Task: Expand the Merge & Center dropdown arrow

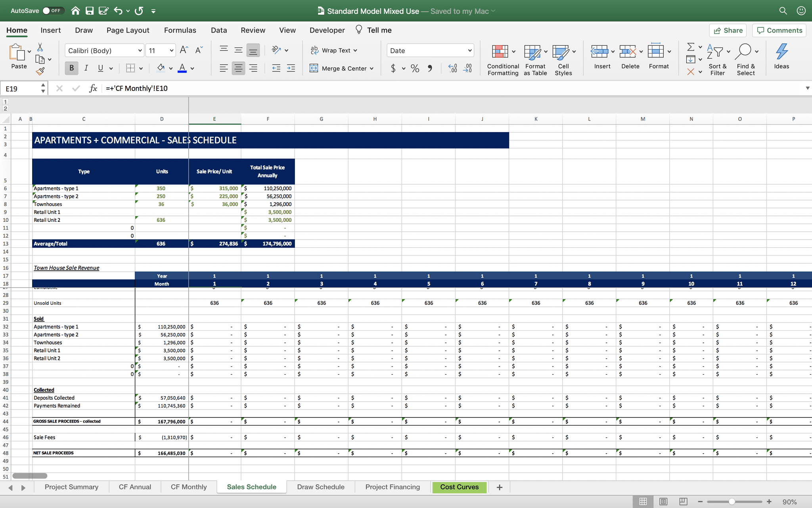Action: coord(372,69)
